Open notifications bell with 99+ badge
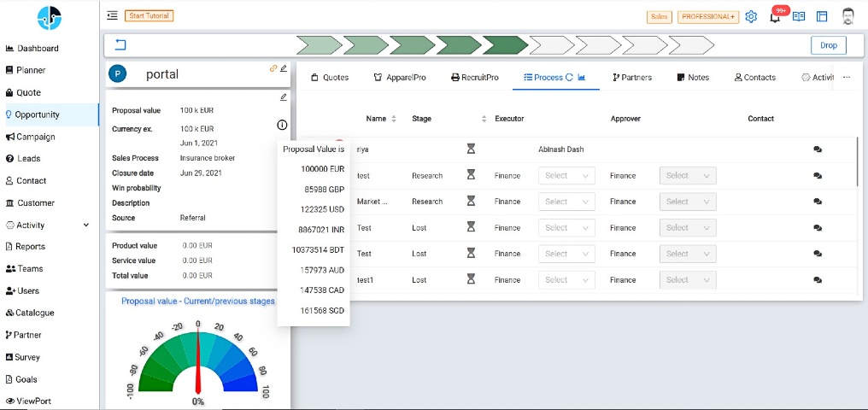This screenshot has height=410, width=868. [775, 16]
